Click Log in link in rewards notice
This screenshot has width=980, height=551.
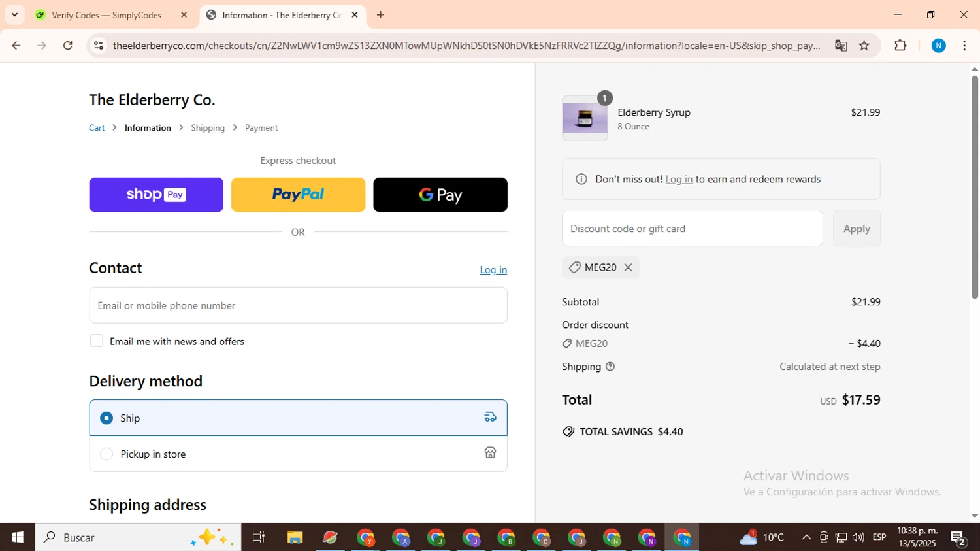679,179
